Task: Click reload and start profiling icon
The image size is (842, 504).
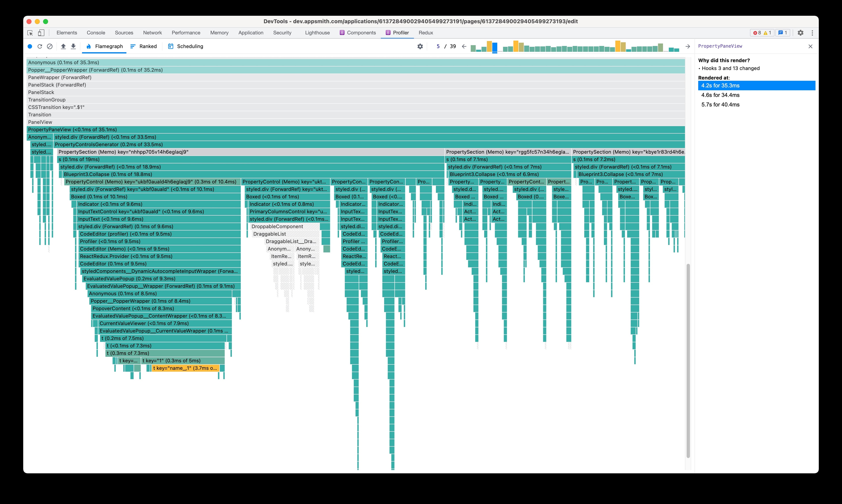Action: click(x=40, y=46)
